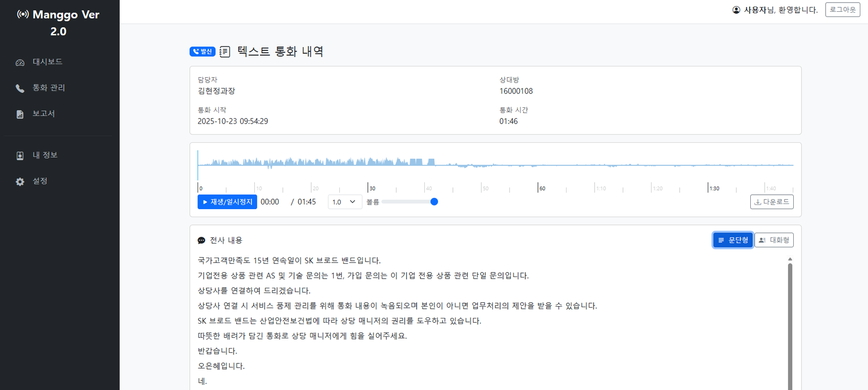Click the settings gear icon
The height and width of the screenshot is (390, 868).
tap(20, 181)
